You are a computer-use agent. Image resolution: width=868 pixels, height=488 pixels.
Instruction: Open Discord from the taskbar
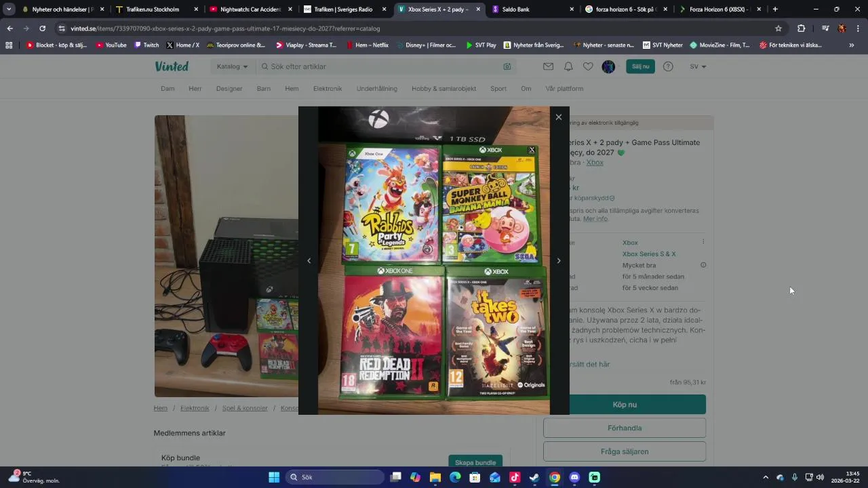574,477
